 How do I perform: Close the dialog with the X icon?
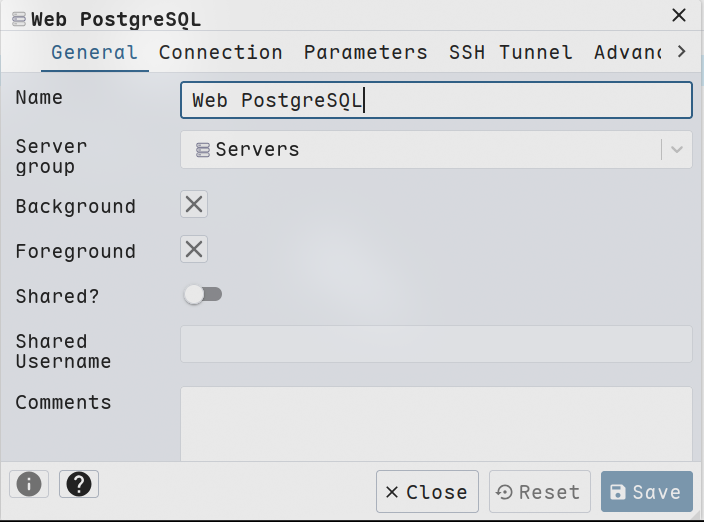point(679,15)
